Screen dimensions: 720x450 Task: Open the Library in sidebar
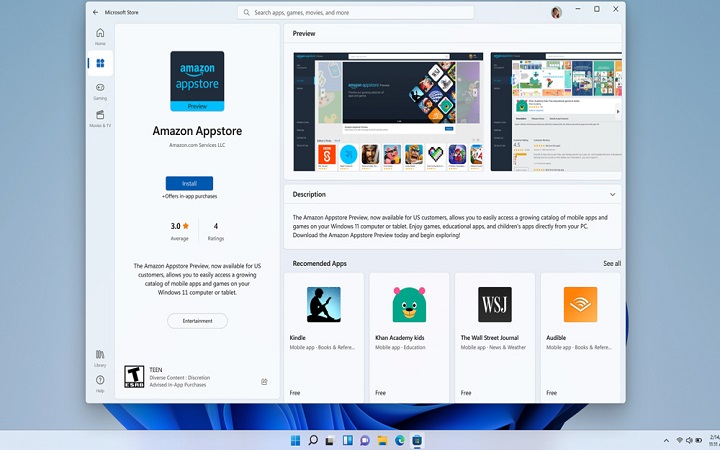point(100,356)
